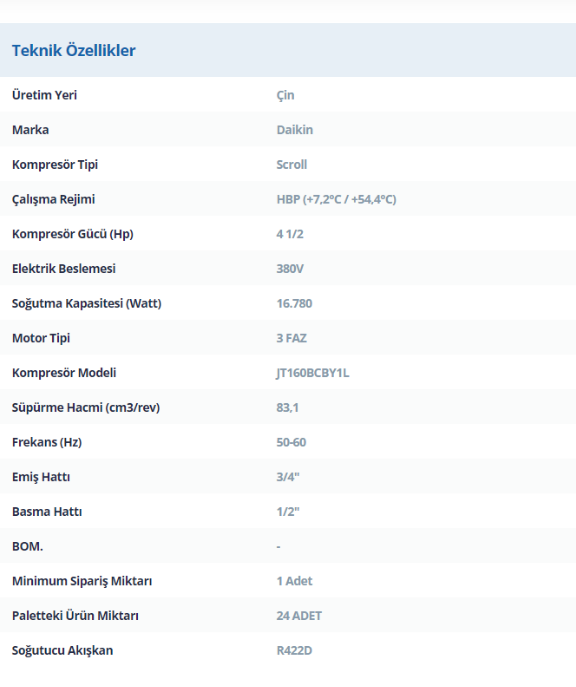Click the Daikin brand value

tap(294, 130)
